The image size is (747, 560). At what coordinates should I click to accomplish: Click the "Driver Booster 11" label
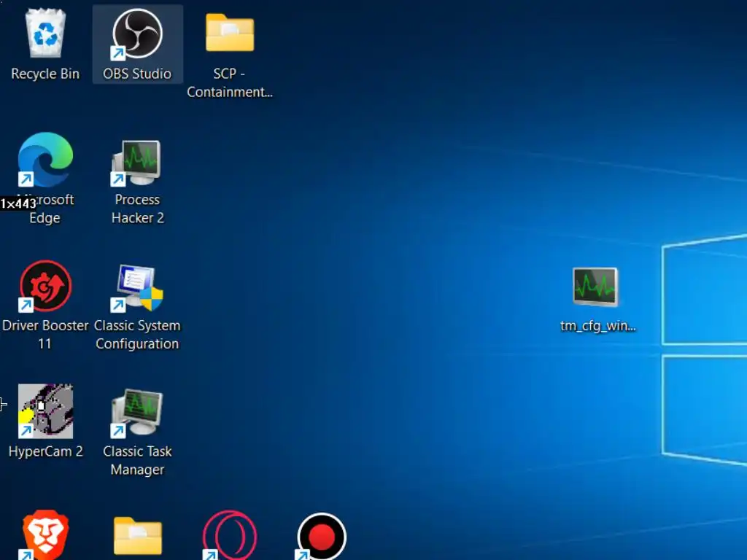[x=45, y=334]
